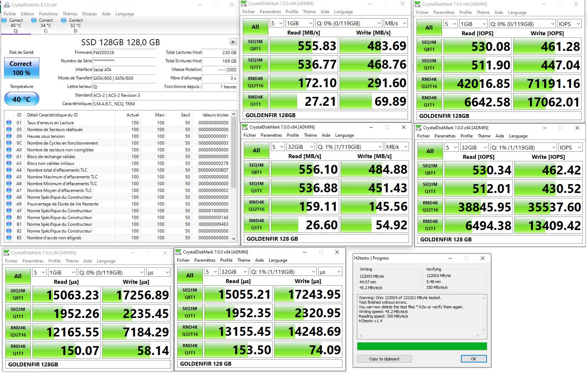The width and height of the screenshot is (588, 376).
Task: Open unit dropdown showing MB/s in 1GiB window
Action: (395, 23)
